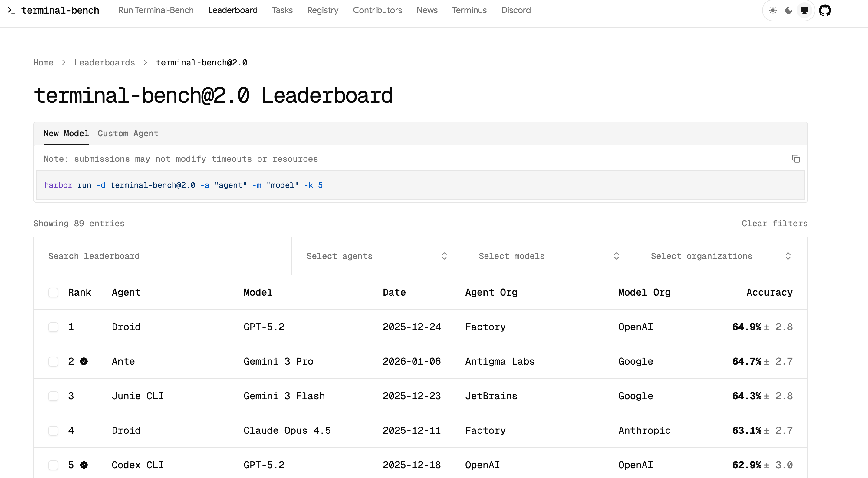Click terminal-bench@2.0 breadcrumb
The image size is (868, 478).
[x=202, y=62]
